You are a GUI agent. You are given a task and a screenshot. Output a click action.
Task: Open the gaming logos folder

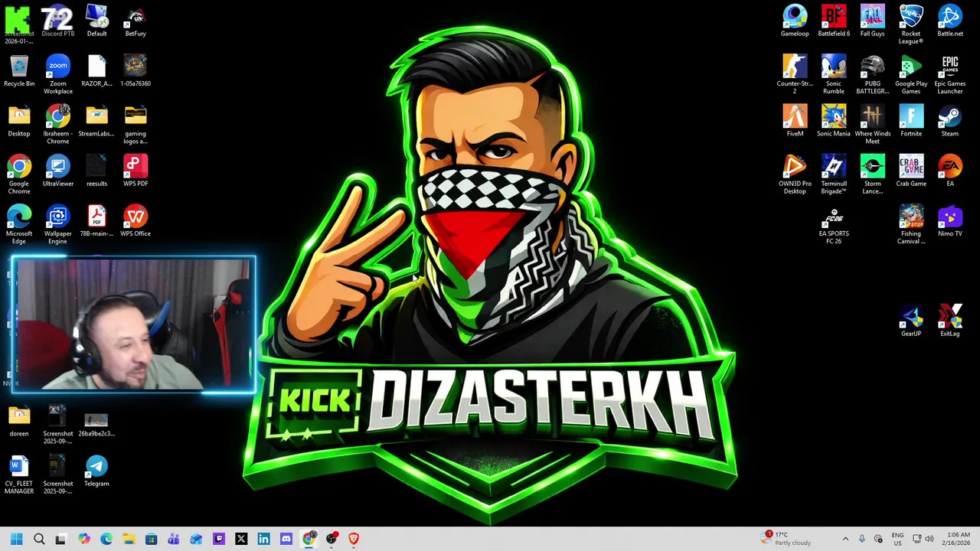[x=136, y=125]
